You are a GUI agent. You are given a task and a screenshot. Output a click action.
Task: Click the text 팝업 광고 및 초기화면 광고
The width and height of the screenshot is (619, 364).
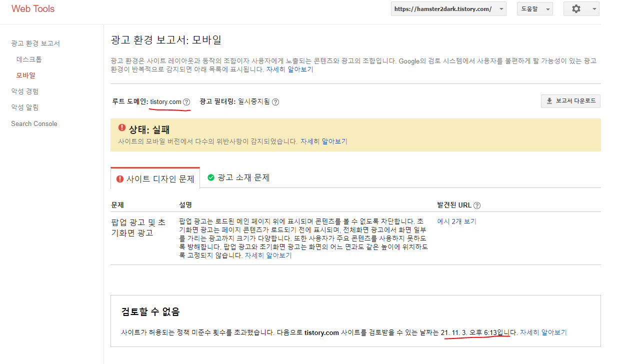pyautogui.click(x=138, y=227)
